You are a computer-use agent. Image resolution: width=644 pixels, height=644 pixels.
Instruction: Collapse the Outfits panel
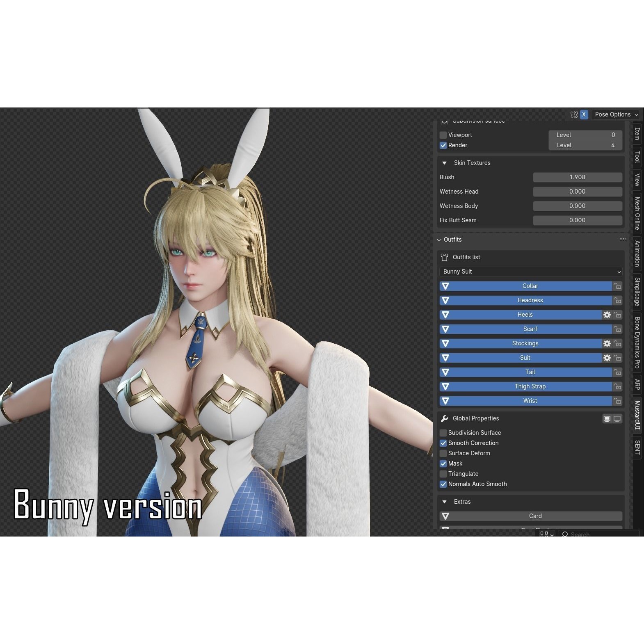(439, 240)
